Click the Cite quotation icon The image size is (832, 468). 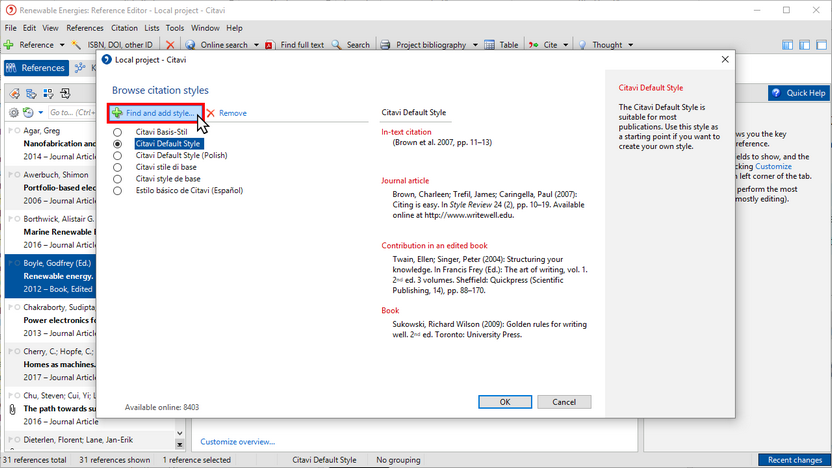pos(533,45)
